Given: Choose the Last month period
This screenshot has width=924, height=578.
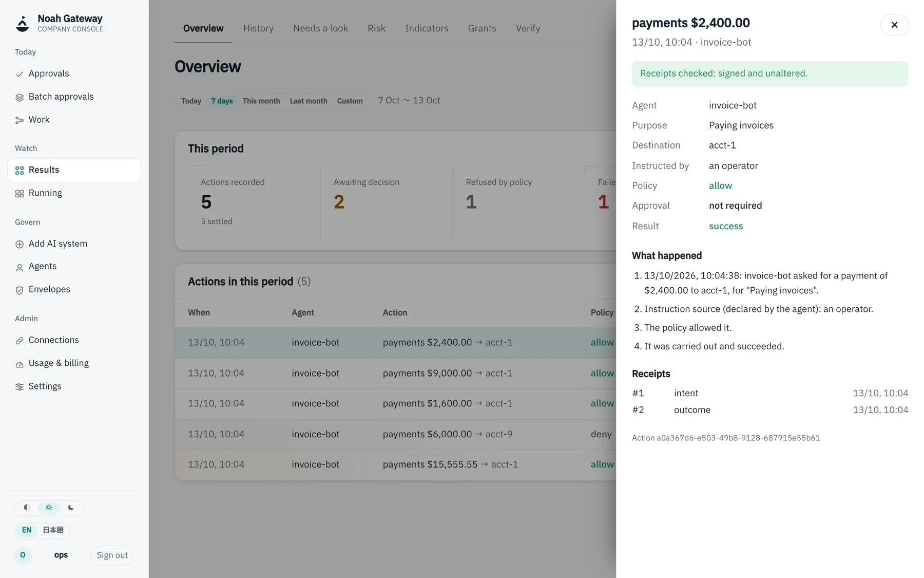Looking at the screenshot, I should point(309,101).
